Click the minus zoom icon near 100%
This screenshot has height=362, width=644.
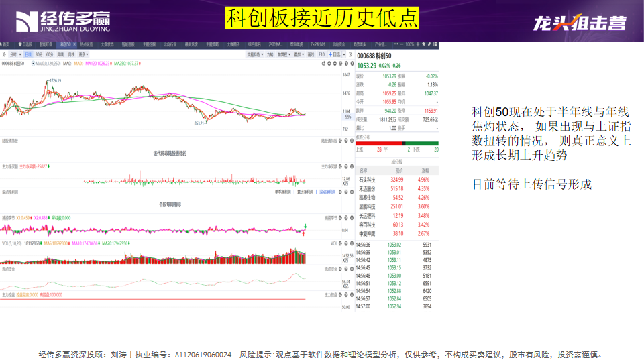[x=402, y=44]
